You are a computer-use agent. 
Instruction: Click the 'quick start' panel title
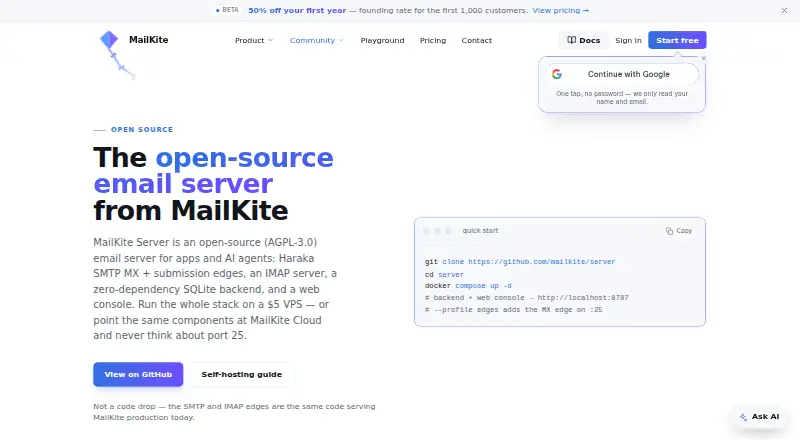tap(480, 231)
